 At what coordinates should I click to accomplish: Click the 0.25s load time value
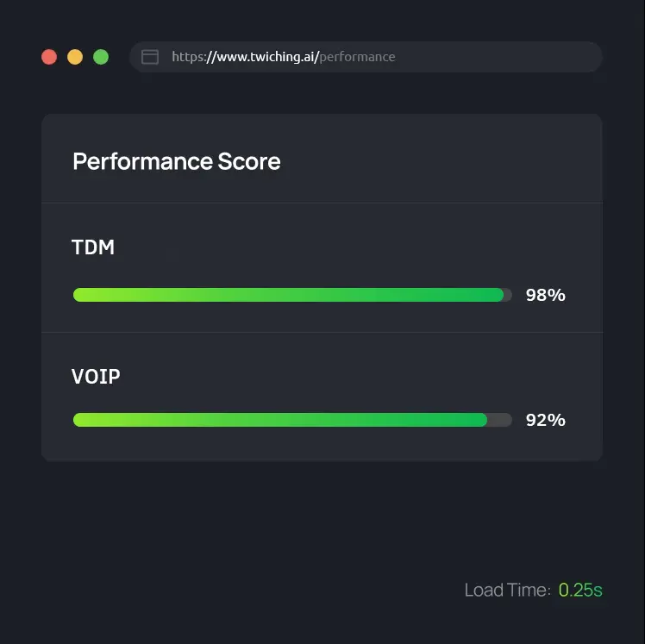coord(580,590)
